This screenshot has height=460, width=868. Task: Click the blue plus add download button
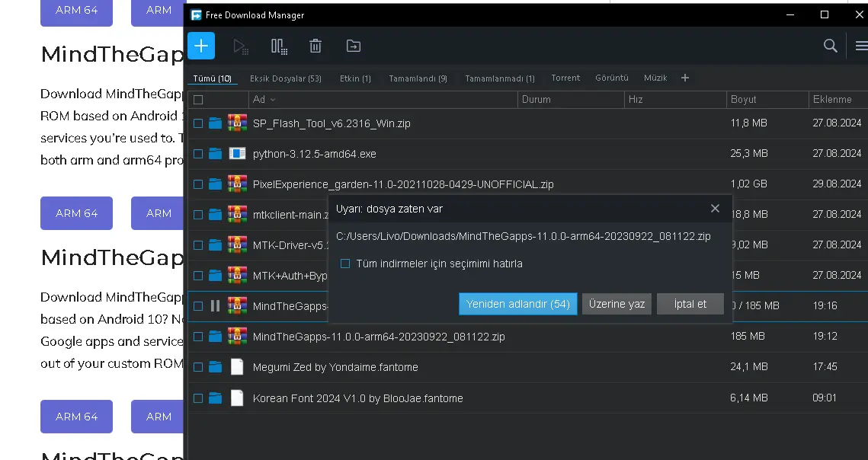[x=201, y=46]
